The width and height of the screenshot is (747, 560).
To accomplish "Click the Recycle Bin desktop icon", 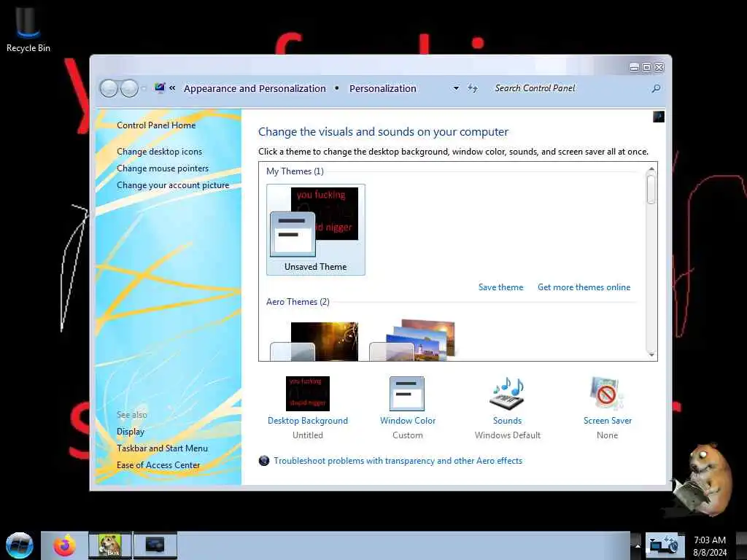I will (28, 29).
